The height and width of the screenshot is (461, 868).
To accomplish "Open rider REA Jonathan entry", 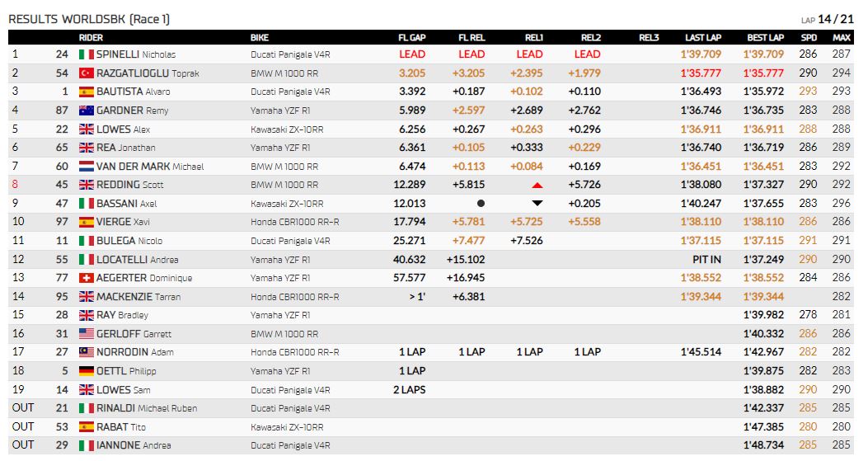I will coord(125,148).
